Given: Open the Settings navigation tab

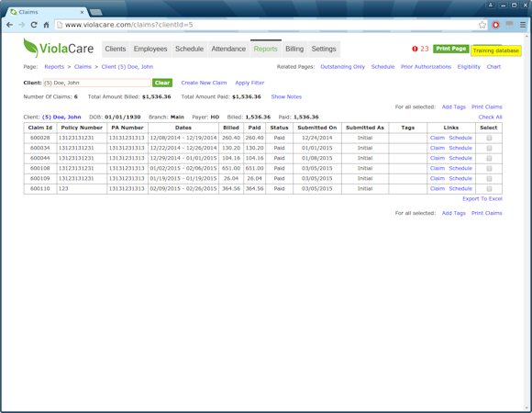Looking at the screenshot, I should tap(324, 49).
